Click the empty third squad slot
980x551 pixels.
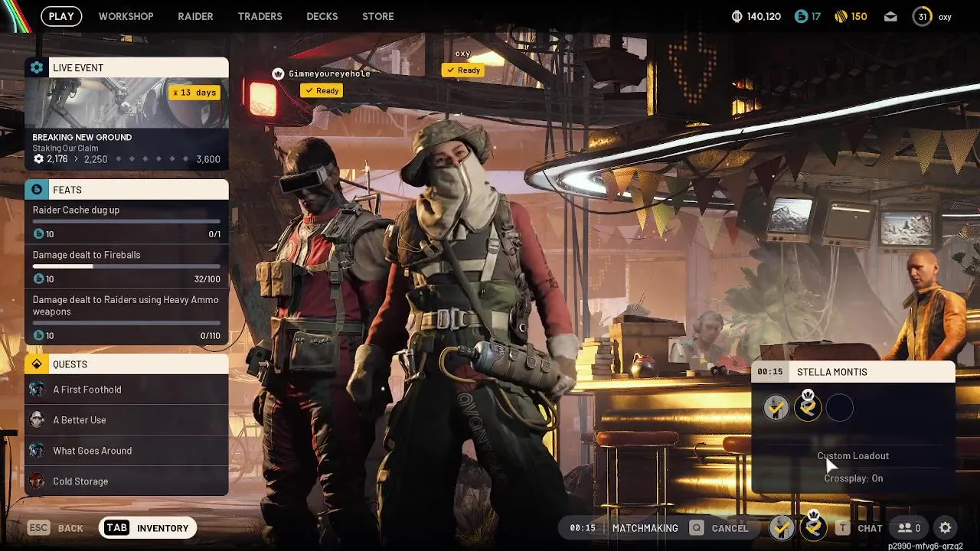pos(840,408)
